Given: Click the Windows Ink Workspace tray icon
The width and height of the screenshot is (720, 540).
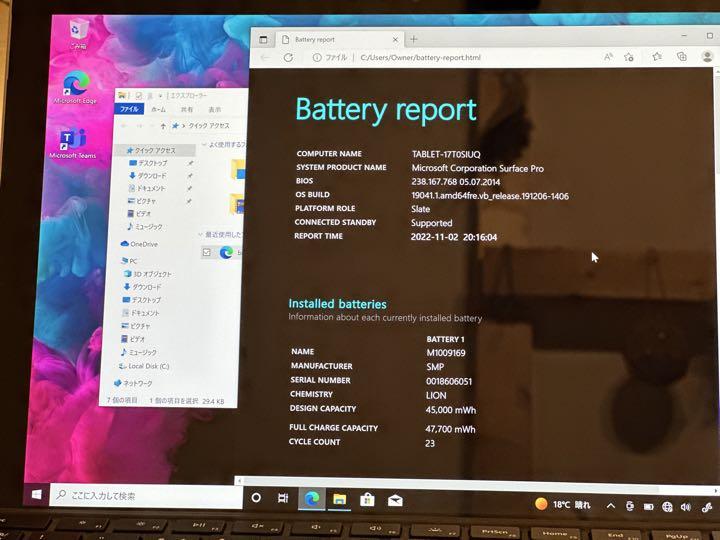Looking at the screenshot, I should click(x=708, y=507).
